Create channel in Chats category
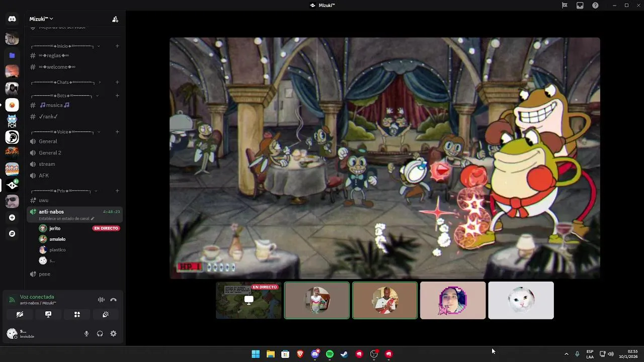 click(x=117, y=82)
